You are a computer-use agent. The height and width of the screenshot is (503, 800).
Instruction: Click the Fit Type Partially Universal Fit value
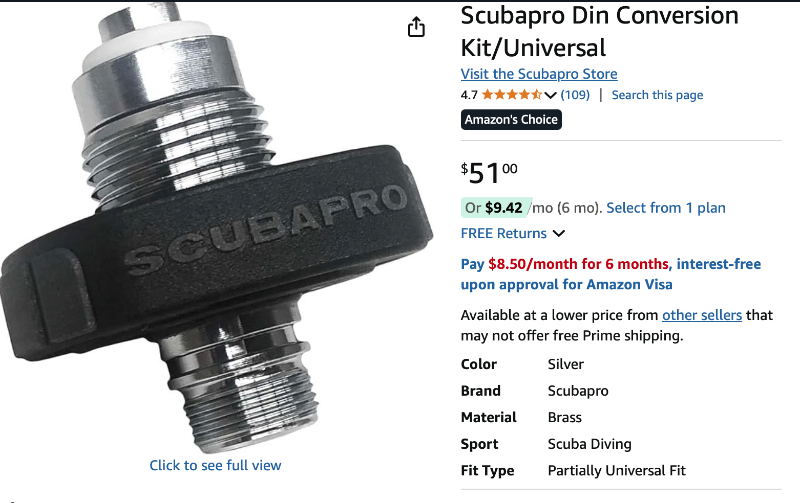[x=616, y=470]
